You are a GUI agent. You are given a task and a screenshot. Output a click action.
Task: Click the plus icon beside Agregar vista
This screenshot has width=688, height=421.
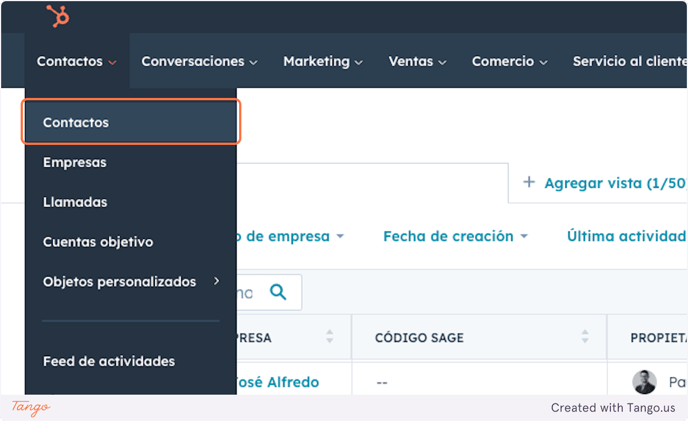pos(529,182)
